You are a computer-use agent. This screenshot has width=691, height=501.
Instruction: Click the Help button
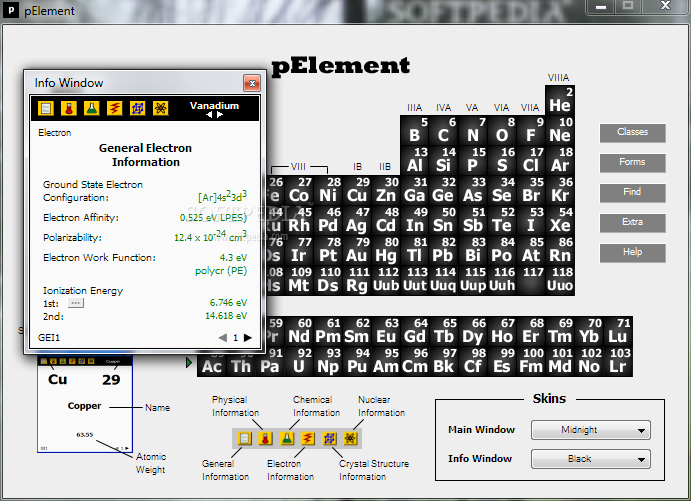pos(632,252)
